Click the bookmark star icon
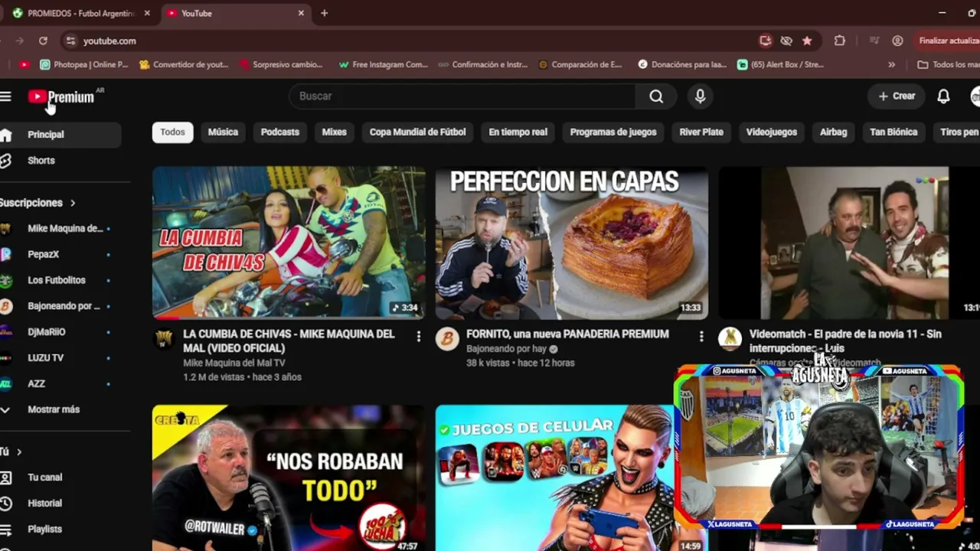Viewport: 980px width, 551px height. (x=807, y=41)
